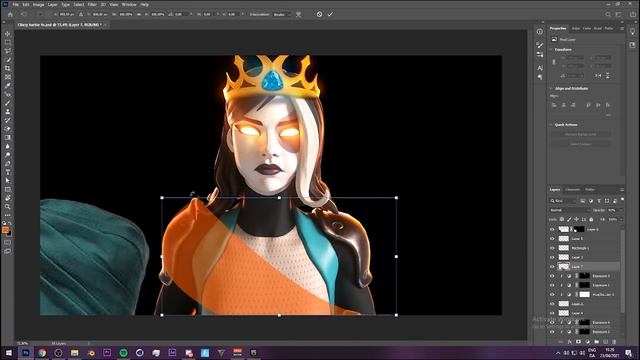
Task: Select the Brush tool
Action: tap(7, 103)
